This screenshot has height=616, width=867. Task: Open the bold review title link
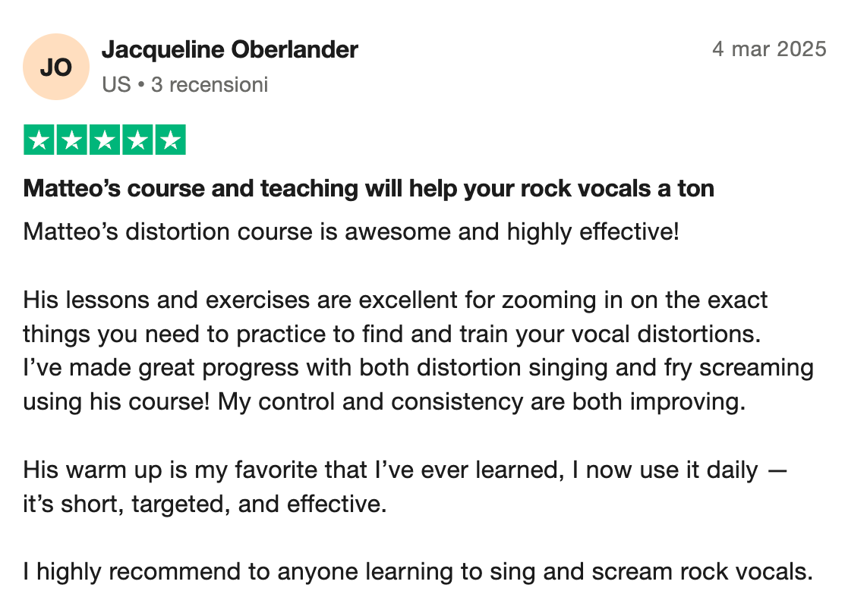coord(369,188)
